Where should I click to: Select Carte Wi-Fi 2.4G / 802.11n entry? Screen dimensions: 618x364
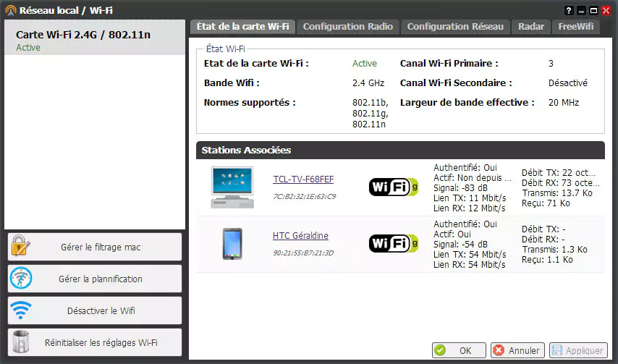[95, 38]
